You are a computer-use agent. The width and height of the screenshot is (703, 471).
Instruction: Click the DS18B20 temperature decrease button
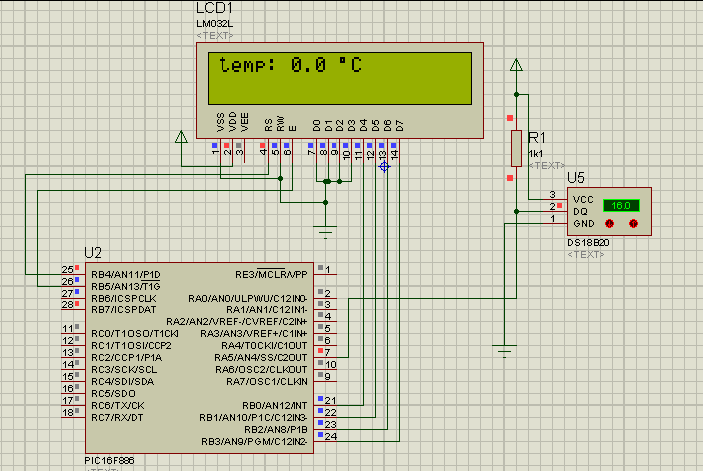[608, 223]
